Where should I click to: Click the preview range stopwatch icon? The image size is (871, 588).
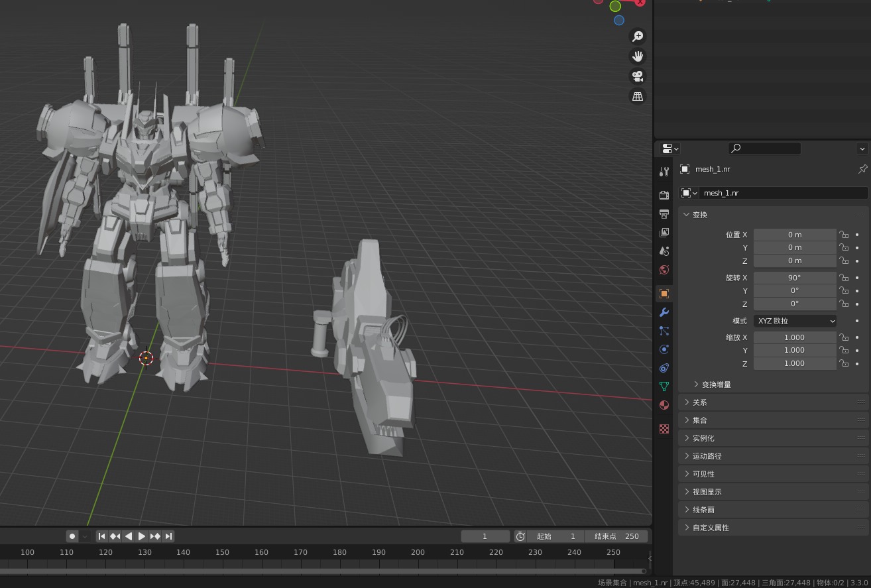[520, 536]
